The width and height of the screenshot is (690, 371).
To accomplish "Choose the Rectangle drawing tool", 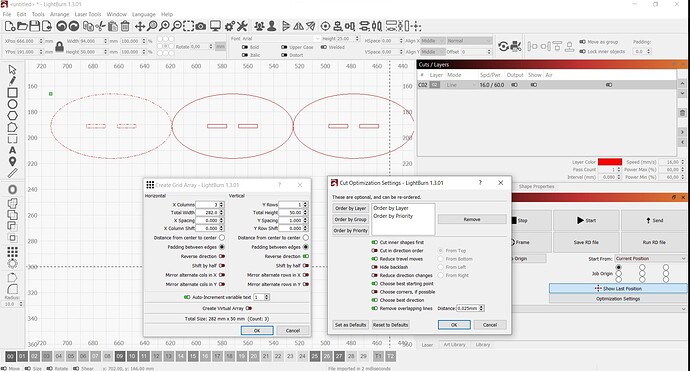I will (x=12, y=92).
